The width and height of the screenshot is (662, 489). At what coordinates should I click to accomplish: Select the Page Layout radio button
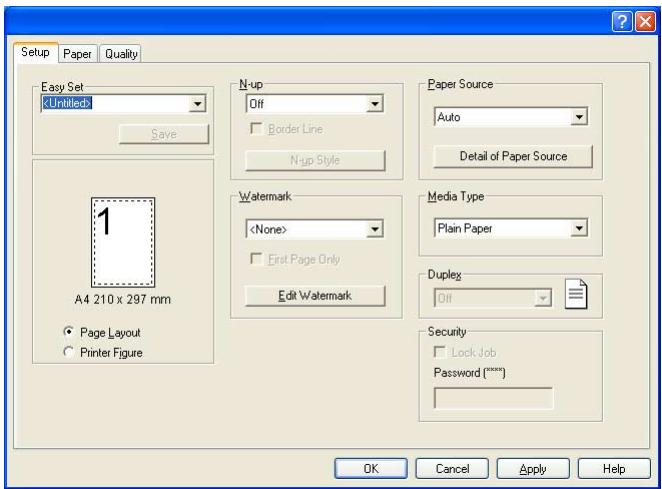click(69, 332)
